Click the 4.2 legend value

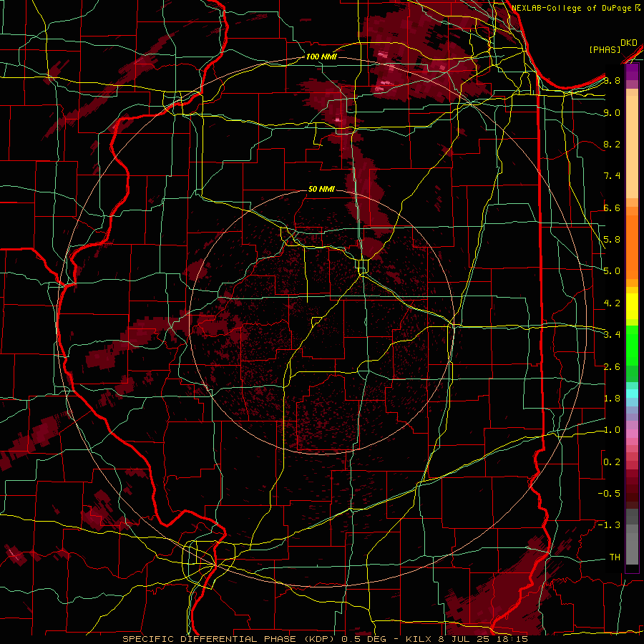click(612, 303)
